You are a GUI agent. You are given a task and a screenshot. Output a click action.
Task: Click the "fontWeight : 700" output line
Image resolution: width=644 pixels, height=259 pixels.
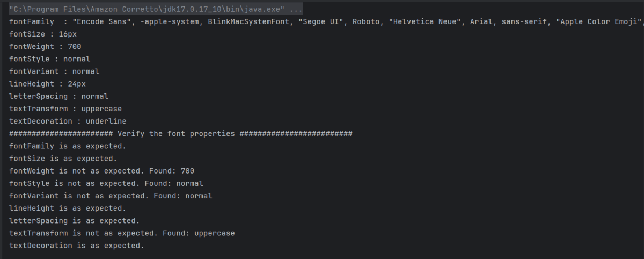pos(45,47)
